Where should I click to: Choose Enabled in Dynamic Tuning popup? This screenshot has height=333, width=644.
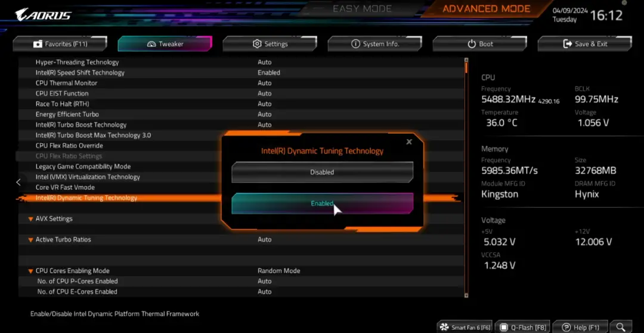coord(323,203)
